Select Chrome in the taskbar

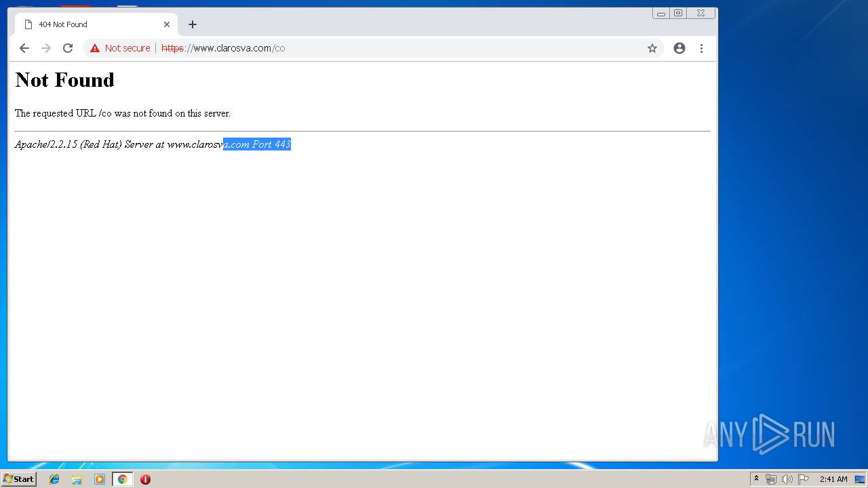click(x=122, y=479)
